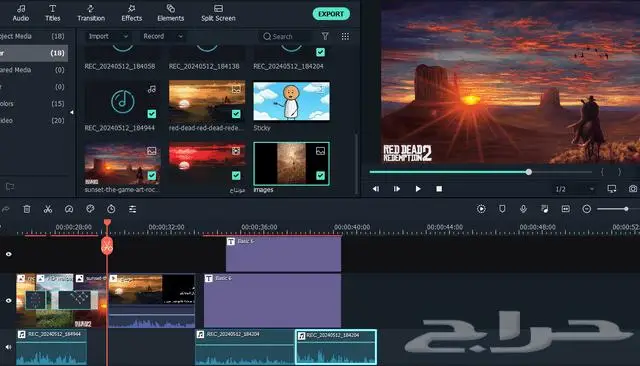The image size is (640, 366).
Task: Step back one frame in preview
Action: point(376,189)
